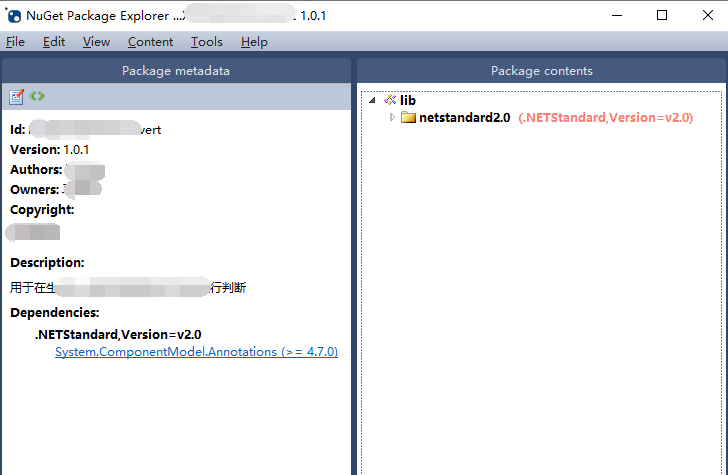Click the edit metadata icon
This screenshot has height=475, width=728.
[x=16, y=97]
